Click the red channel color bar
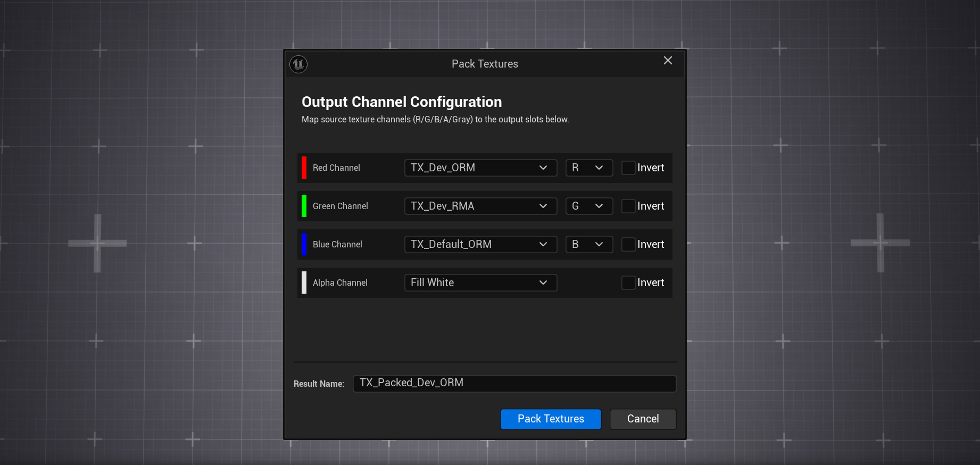 click(304, 168)
